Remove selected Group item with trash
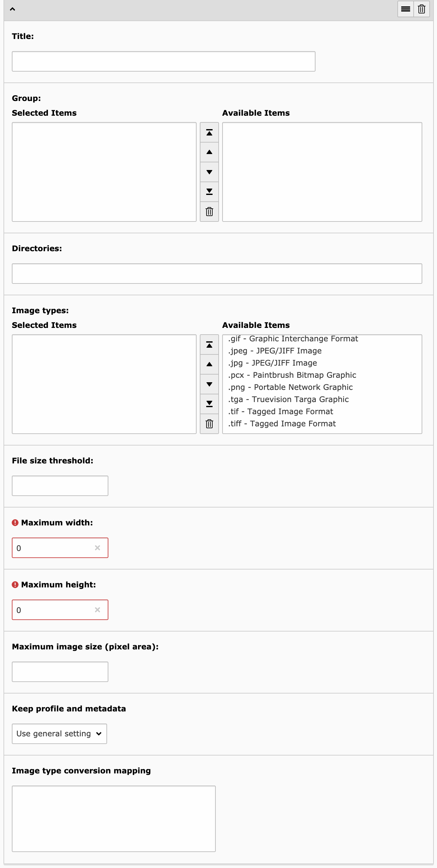437x868 pixels. click(x=209, y=212)
